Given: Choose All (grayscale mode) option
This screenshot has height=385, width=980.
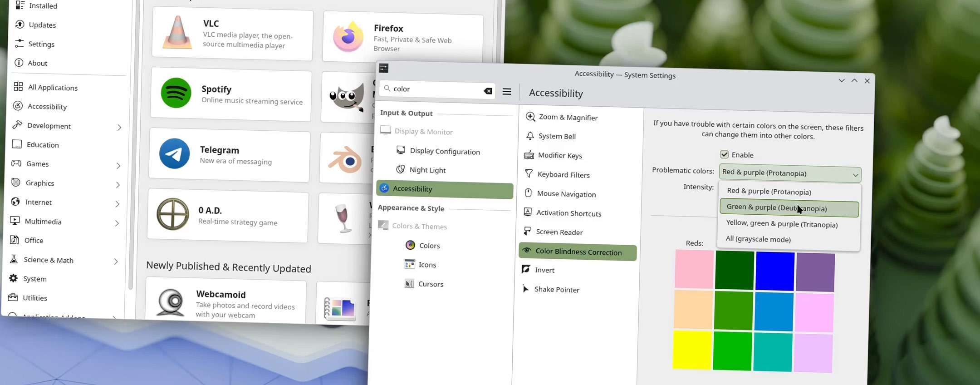Looking at the screenshot, I should pos(788,239).
